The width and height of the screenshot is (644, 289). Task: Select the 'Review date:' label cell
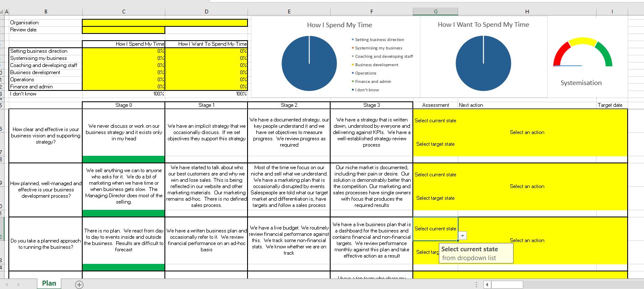tap(46, 30)
